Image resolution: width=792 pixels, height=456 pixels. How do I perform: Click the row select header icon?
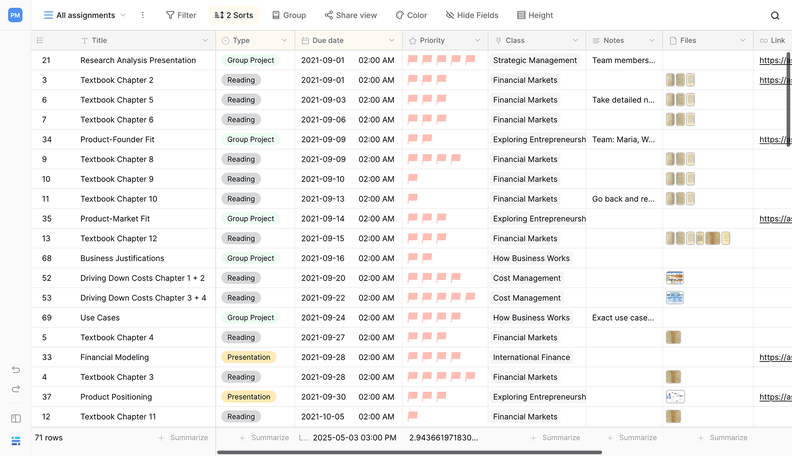[40, 41]
